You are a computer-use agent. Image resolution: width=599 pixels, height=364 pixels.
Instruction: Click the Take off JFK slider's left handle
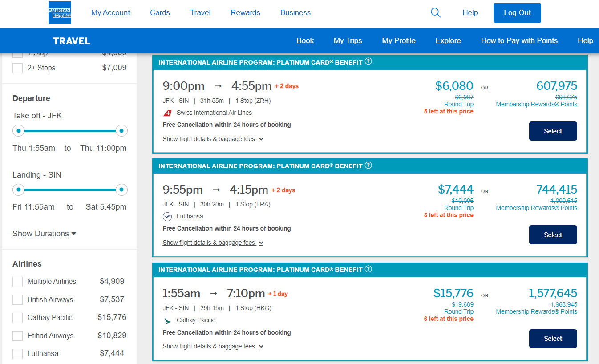pyautogui.click(x=18, y=131)
